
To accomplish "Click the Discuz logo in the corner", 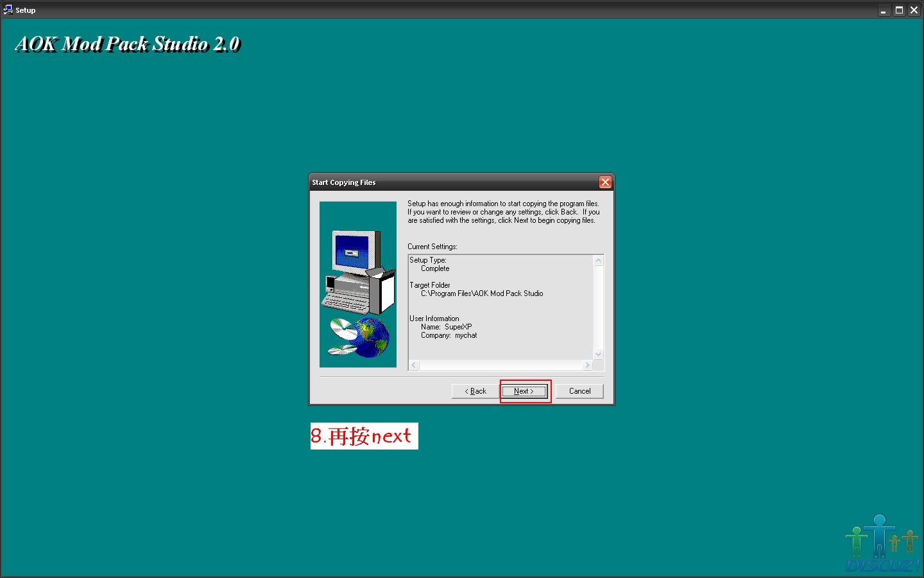I will tap(882, 545).
